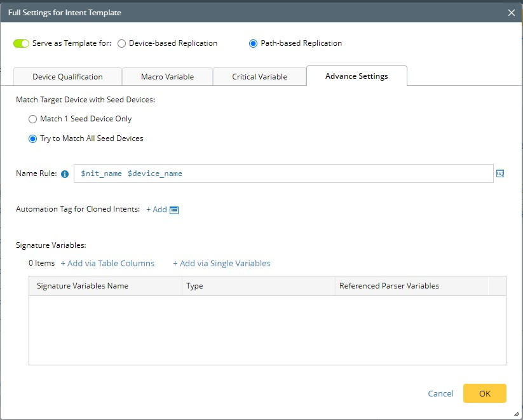
Task: Click the Signature Variables Name column header
Action: pos(83,286)
